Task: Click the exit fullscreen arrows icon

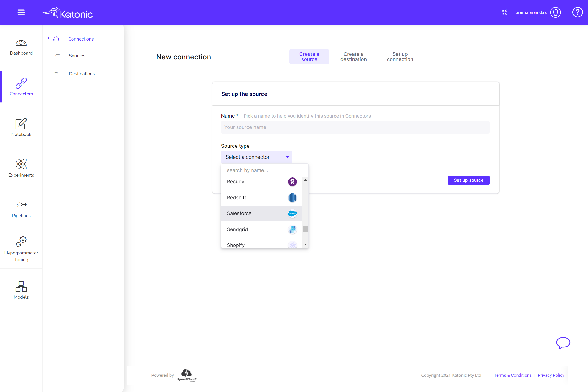Action: [x=504, y=12]
